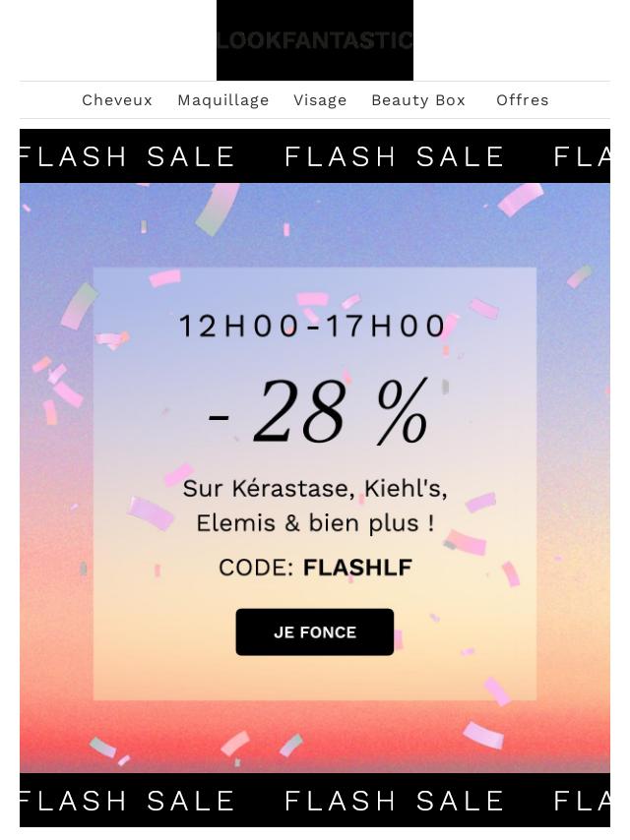Viewport: 630px width, 840px height.
Task: Click the 12H00-17H00 time heading
Action: point(313,326)
